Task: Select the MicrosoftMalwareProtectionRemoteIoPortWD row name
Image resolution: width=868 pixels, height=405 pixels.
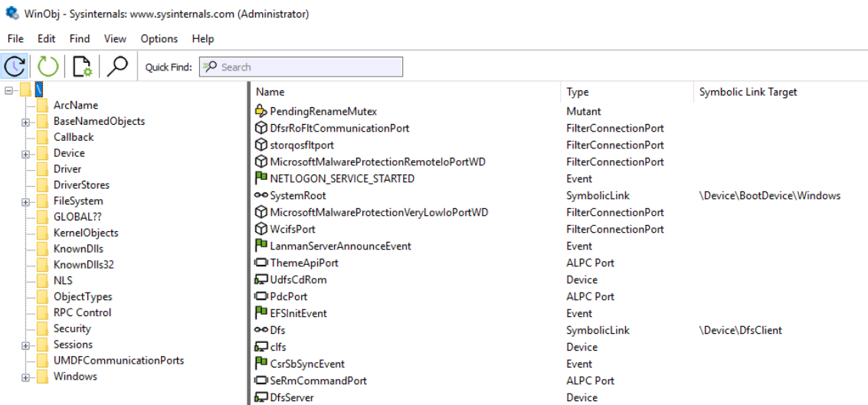Action: point(378,162)
